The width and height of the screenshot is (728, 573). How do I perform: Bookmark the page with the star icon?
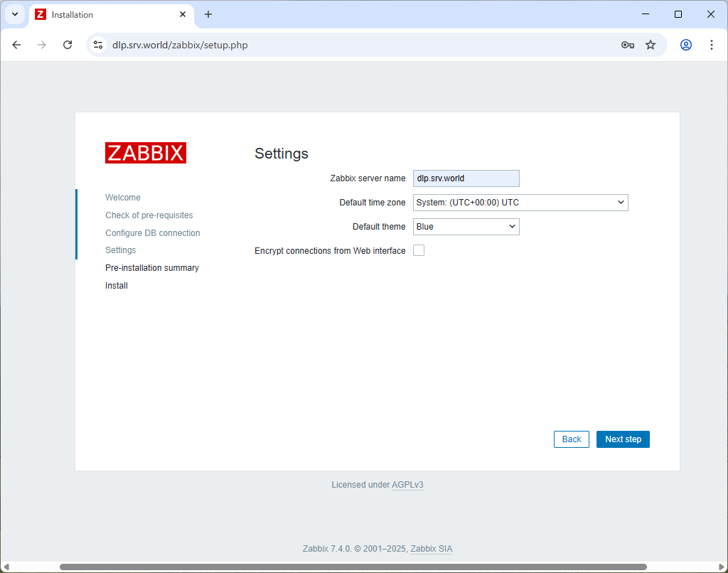(651, 44)
